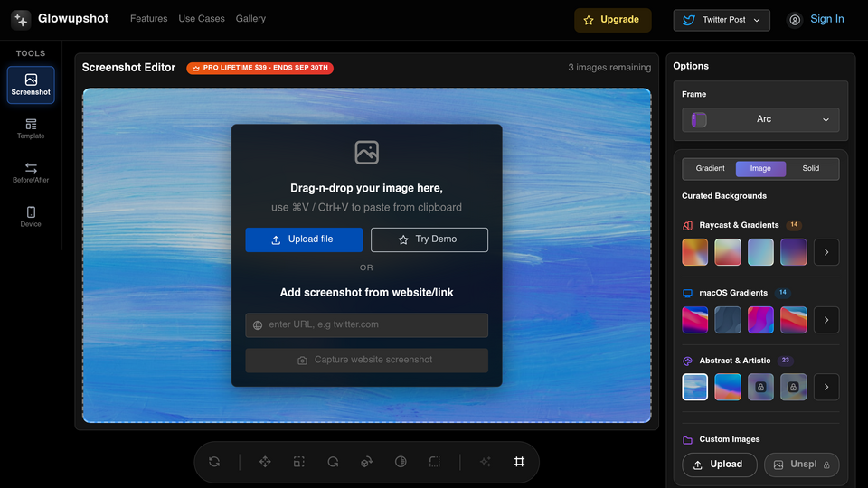The width and height of the screenshot is (868, 488).
Task: Click Capture website screenshot button
Action: pos(366,361)
